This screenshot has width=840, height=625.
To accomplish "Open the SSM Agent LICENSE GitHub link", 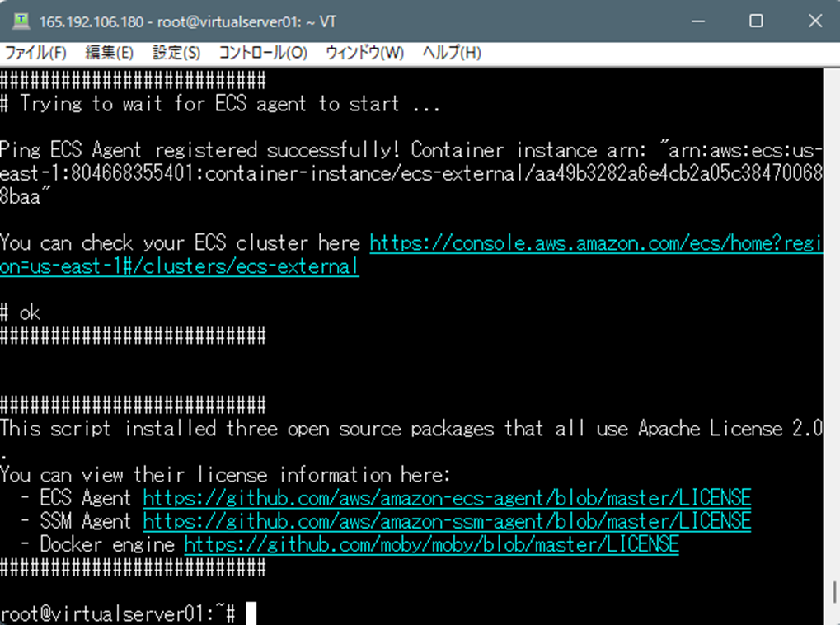I will tap(447, 521).
